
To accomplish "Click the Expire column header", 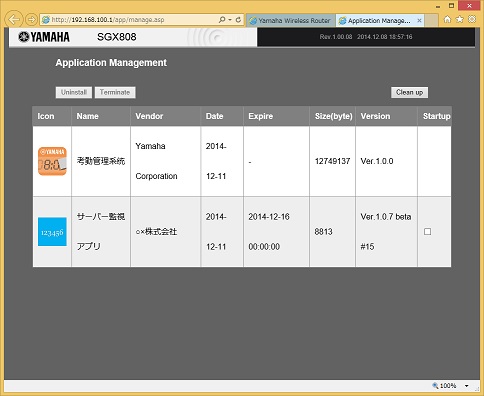I will [x=276, y=116].
